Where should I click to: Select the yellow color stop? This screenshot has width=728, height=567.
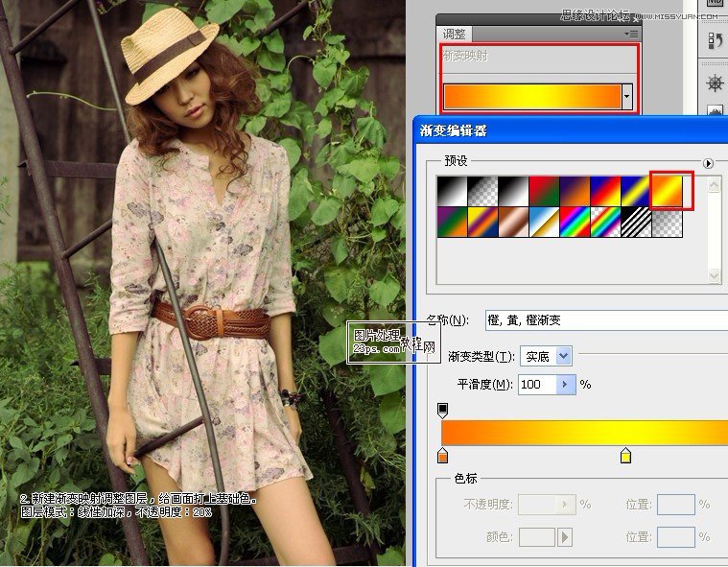point(625,456)
